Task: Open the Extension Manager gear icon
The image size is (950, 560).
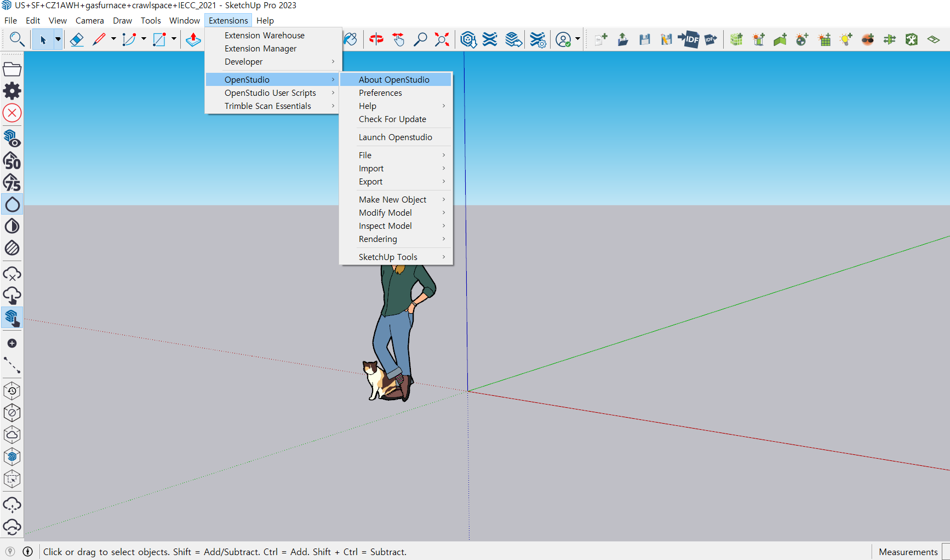Action: 538,39
